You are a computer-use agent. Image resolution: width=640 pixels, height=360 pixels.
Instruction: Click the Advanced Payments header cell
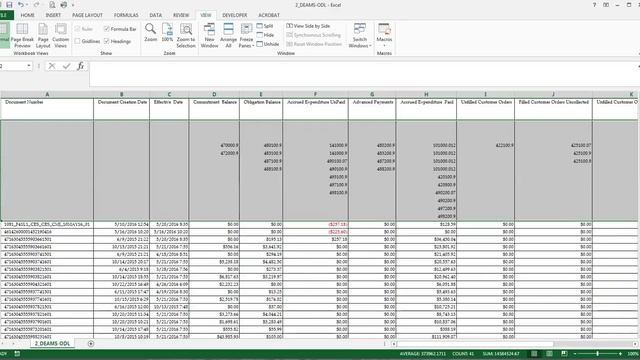(x=372, y=109)
